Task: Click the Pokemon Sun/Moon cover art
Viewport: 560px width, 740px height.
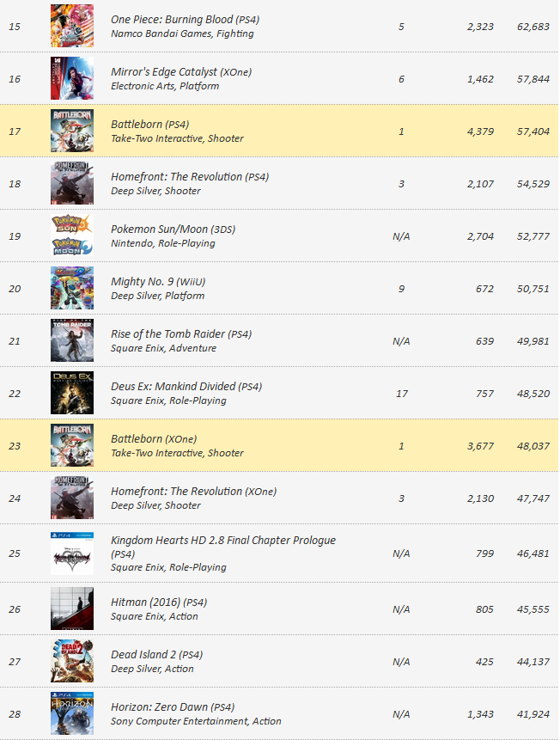Action: pyautogui.click(x=72, y=235)
